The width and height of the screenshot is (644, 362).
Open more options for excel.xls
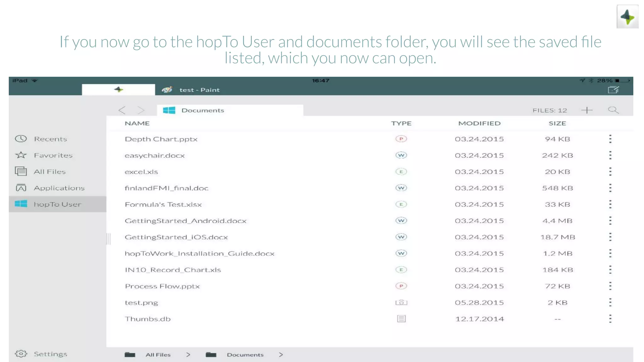(x=610, y=172)
